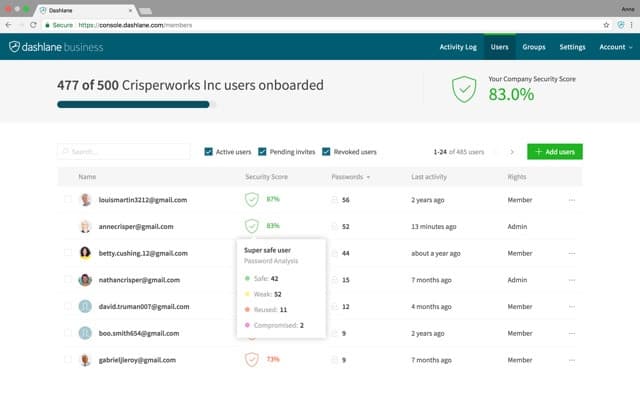Screen dimensions: 640x394
Task: Click pink Compromised dot in tooltip
Action: 247,325
